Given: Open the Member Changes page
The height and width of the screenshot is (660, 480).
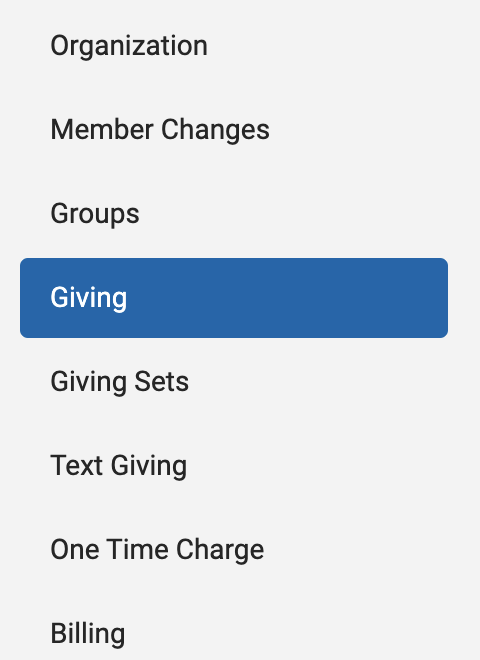Looking at the screenshot, I should [x=234, y=130].
